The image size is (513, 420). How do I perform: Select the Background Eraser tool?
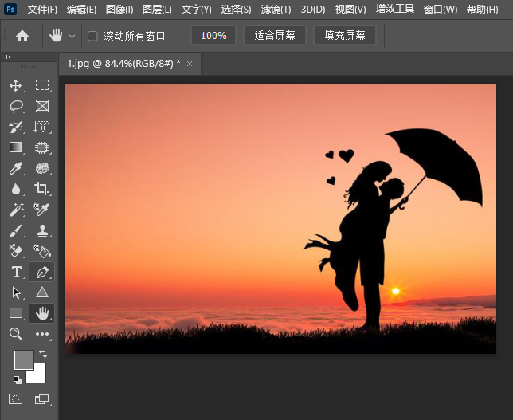tap(15, 251)
